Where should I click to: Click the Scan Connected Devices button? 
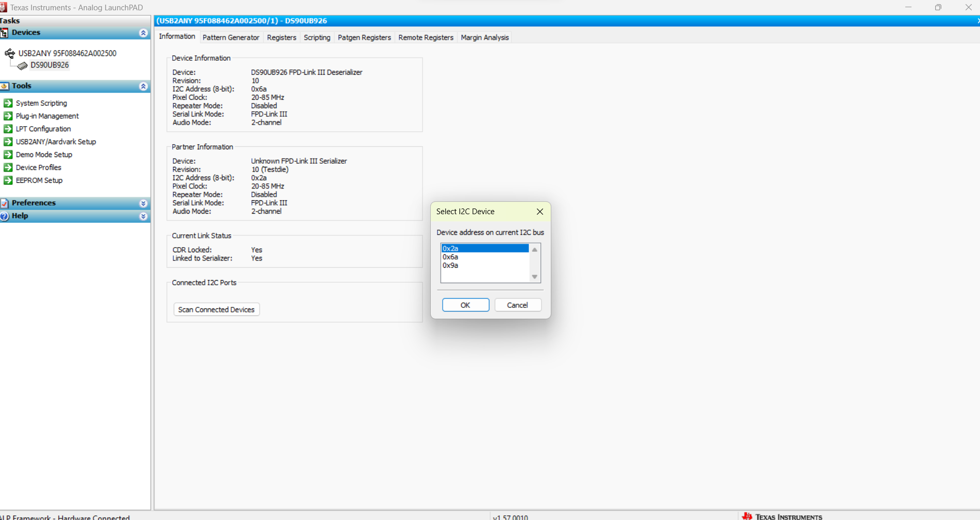(216, 309)
